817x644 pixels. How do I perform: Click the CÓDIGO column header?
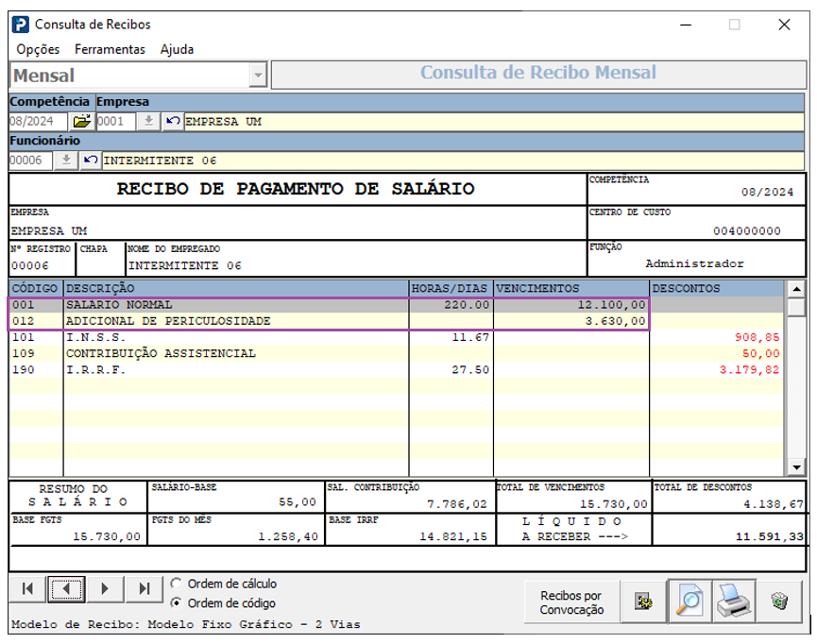[x=35, y=288]
